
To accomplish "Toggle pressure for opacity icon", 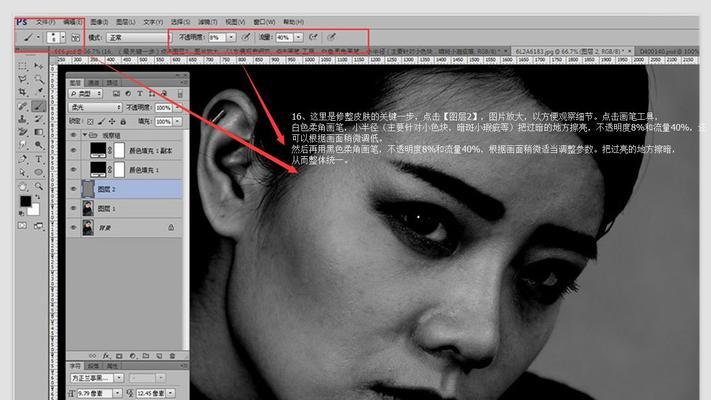I will pyautogui.click(x=245, y=37).
